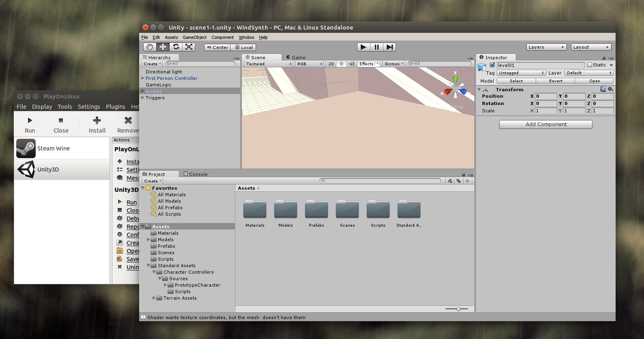Open the Layout dropdown

[591, 47]
